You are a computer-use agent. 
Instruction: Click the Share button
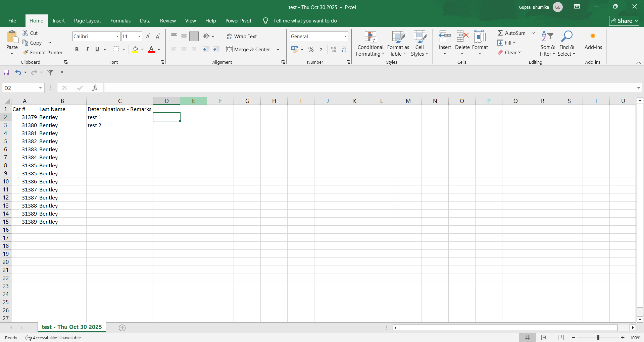[x=624, y=21]
